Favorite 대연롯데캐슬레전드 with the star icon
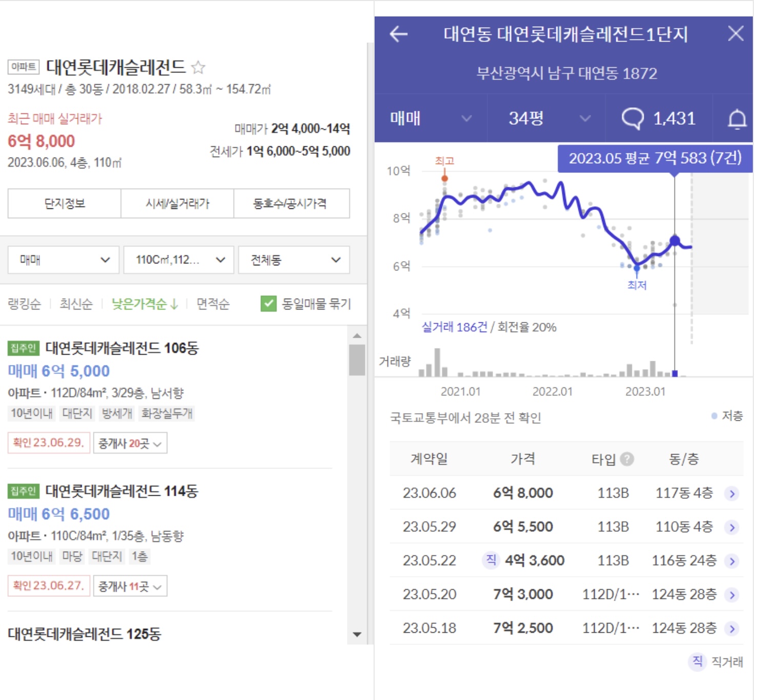The width and height of the screenshot is (779, 700). pyautogui.click(x=198, y=67)
